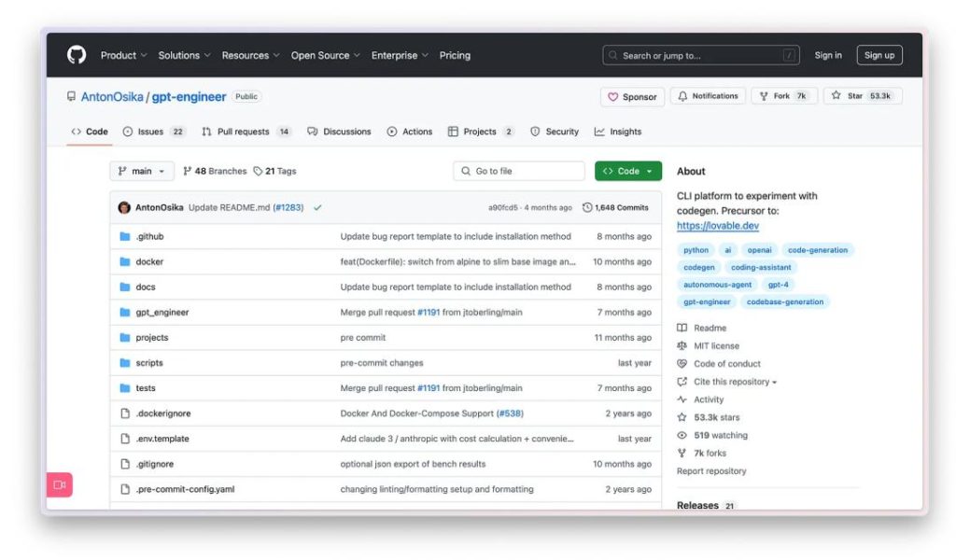Click the Sign up button

coord(879,56)
